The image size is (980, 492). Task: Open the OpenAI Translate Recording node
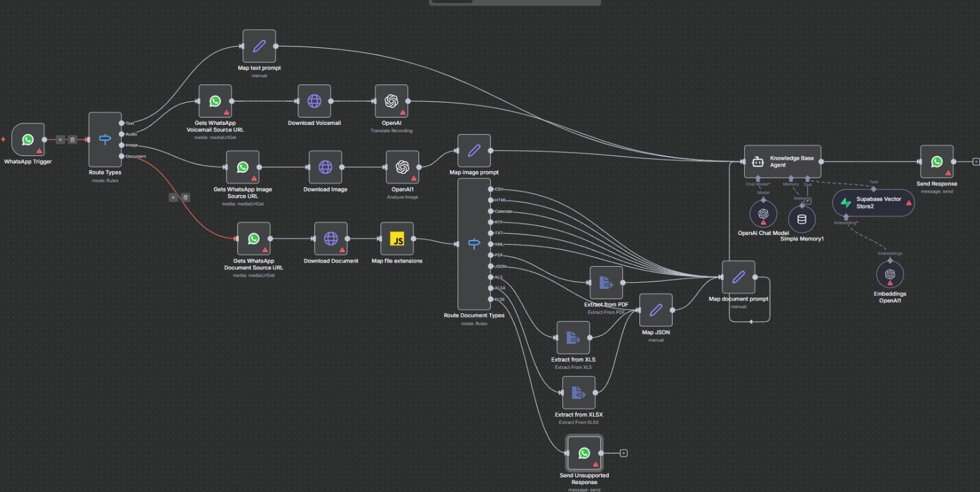point(391,101)
